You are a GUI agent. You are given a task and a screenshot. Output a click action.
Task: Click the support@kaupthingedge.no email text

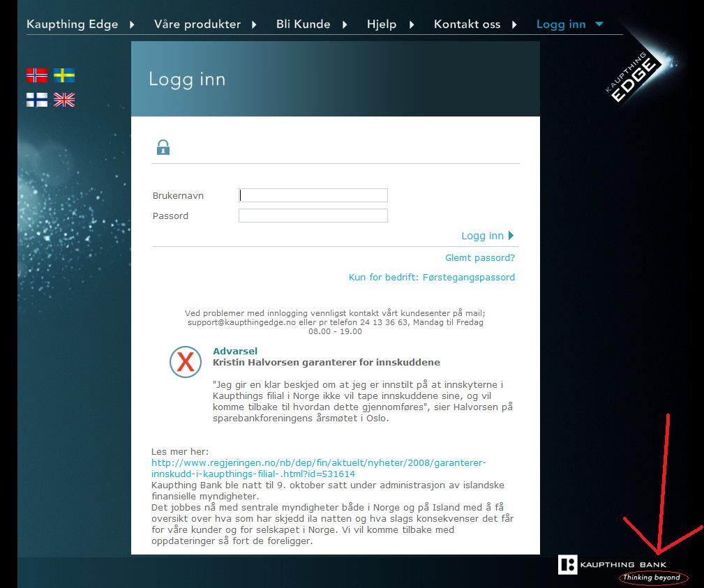pyautogui.click(x=241, y=322)
